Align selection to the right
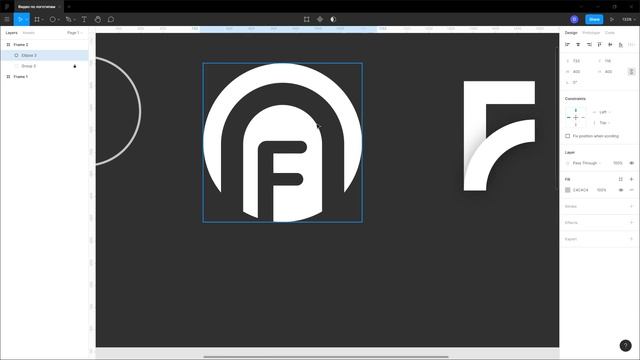Viewport: 640px width, 360px height. pos(589,44)
